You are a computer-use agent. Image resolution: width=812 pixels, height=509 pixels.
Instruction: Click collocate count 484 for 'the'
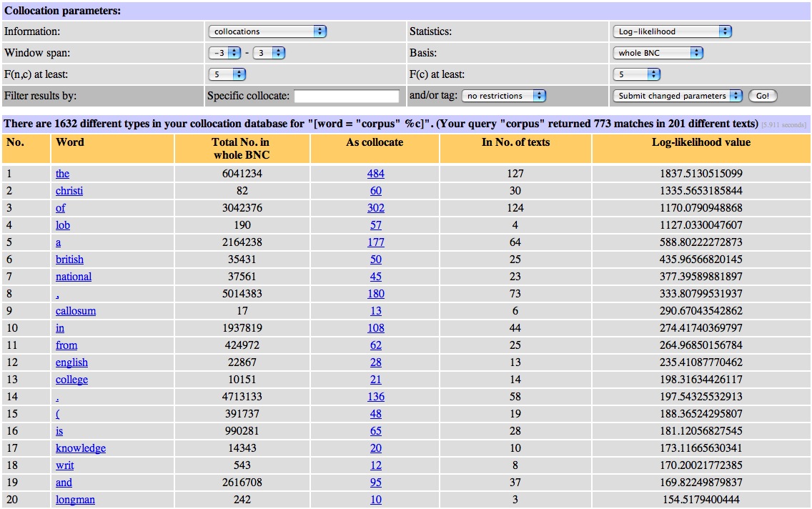(375, 174)
